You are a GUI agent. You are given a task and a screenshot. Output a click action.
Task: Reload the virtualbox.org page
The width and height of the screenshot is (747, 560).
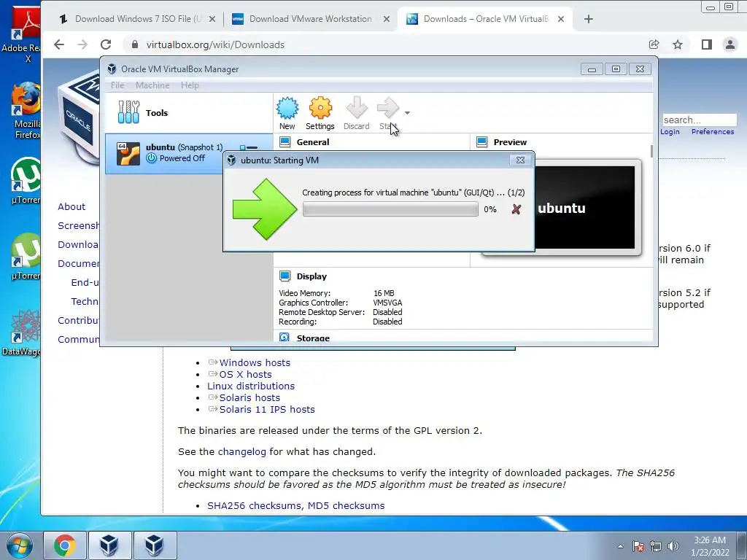pyautogui.click(x=106, y=44)
